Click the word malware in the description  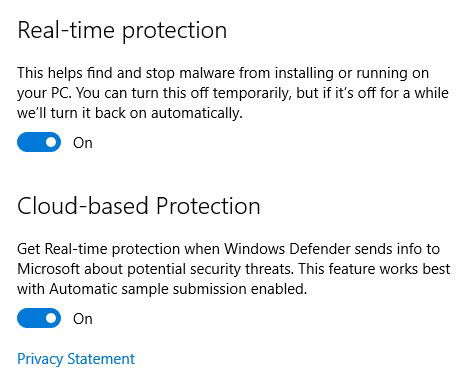pyautogui.click(x=207, y=73)
